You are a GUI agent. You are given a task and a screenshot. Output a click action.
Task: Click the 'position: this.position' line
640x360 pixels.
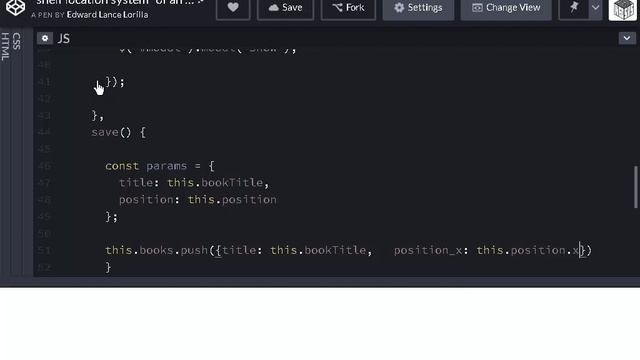click(x=198, y=200)
